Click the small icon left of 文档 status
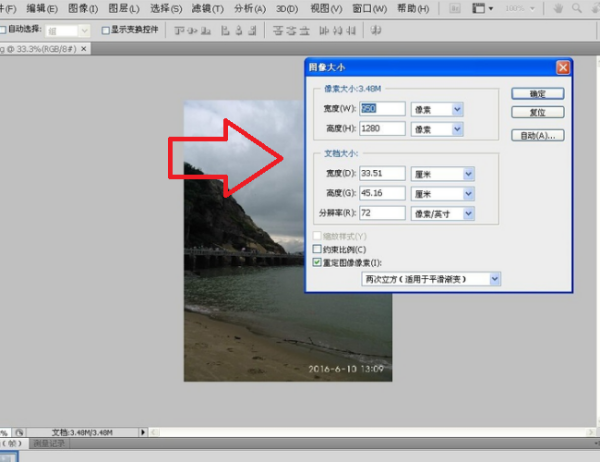The height and width of the screenshot is (462, 600). click(19, 431)
